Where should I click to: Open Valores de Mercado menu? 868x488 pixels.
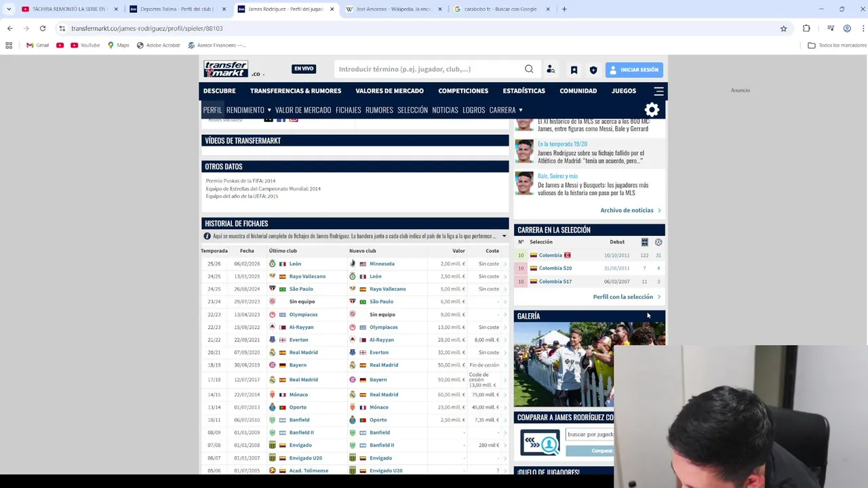coord(389,91)
